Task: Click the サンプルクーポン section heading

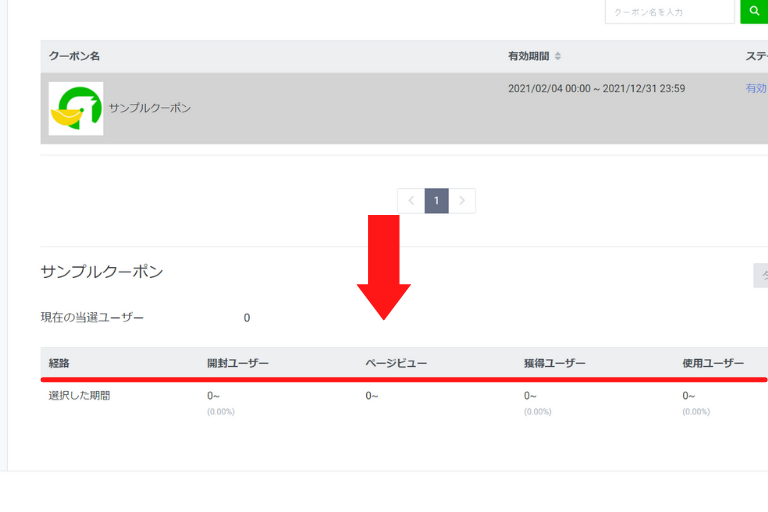Action: point(102,271)
